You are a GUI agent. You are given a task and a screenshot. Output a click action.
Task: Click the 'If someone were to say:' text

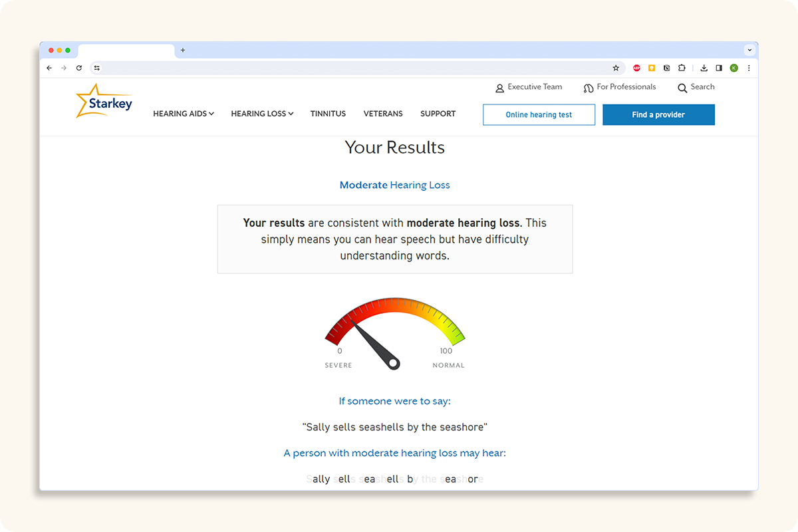pyautogui.click(x=395, y=402)
